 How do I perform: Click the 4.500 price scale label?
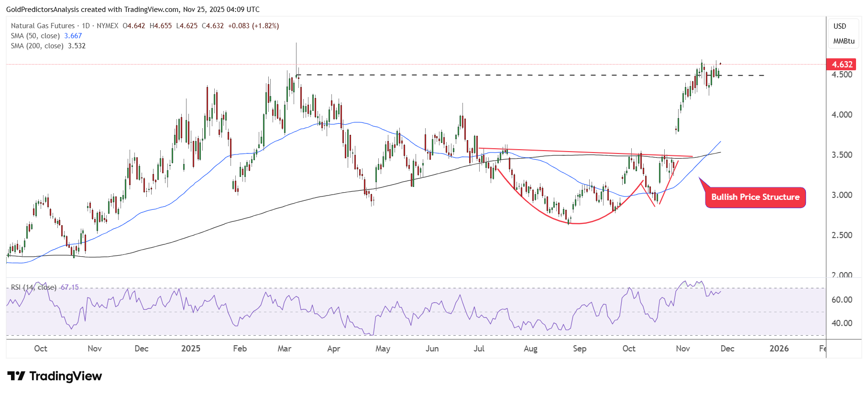coord(841,75)
